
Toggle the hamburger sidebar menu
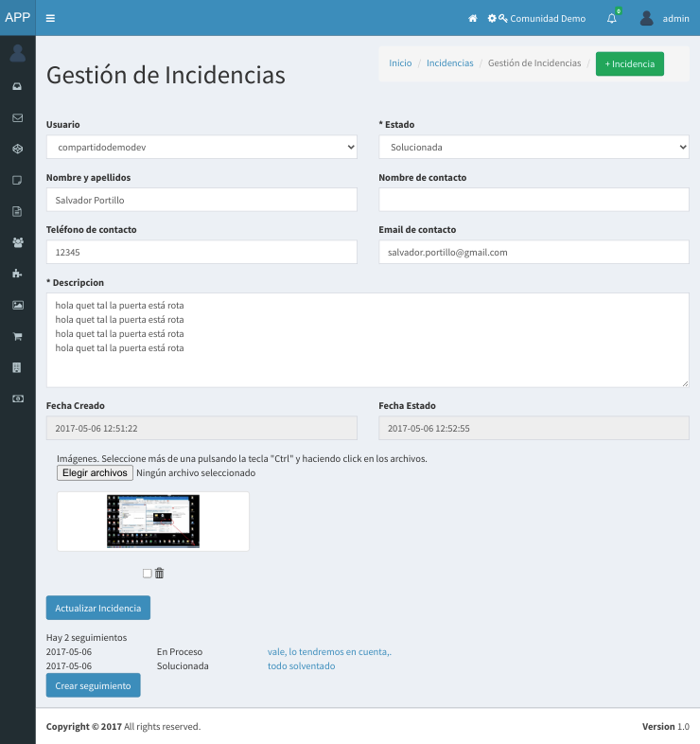click(x=50, y=18)
